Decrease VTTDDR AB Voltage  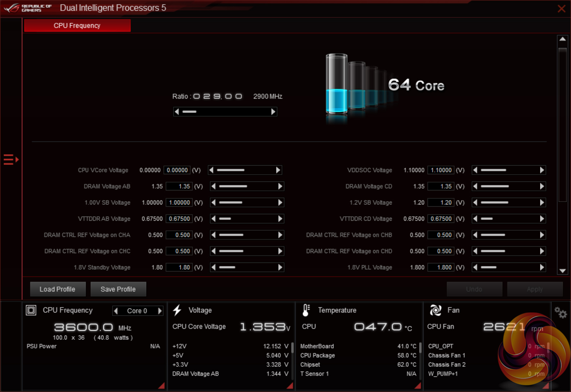213,218
